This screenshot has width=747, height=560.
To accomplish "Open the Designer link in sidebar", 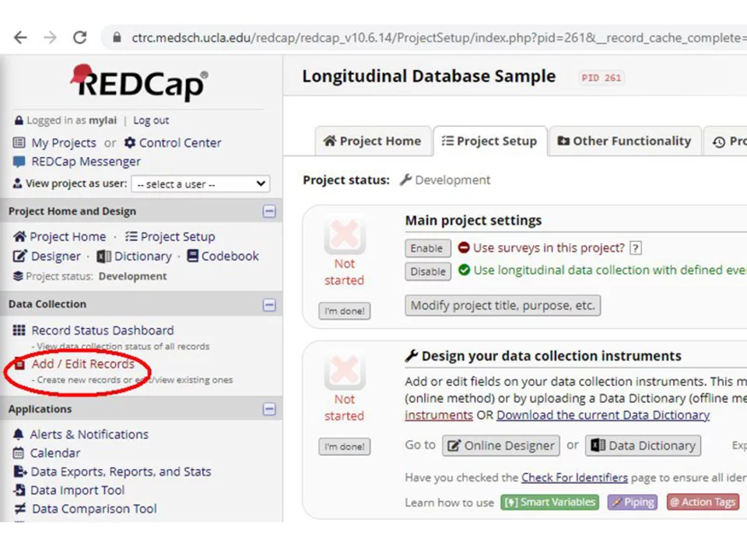I will point(56,256).
